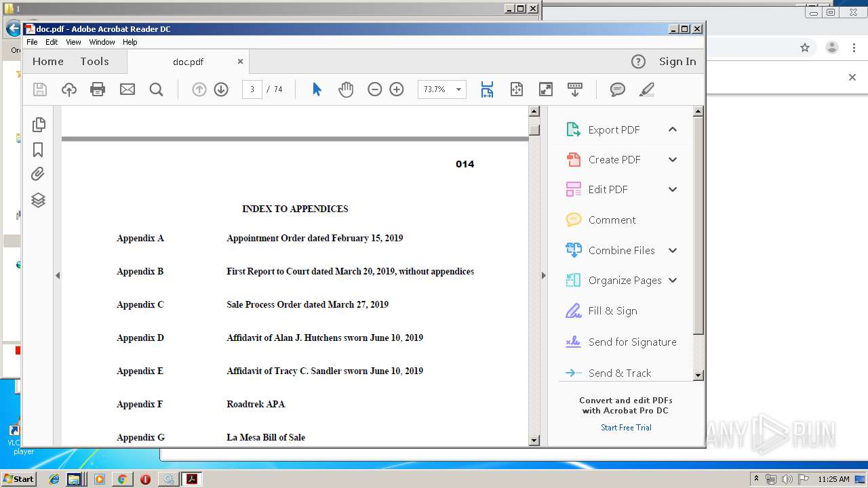
Task: Collapse the left navigation pane arrow
Action: (x=58, y=275)
